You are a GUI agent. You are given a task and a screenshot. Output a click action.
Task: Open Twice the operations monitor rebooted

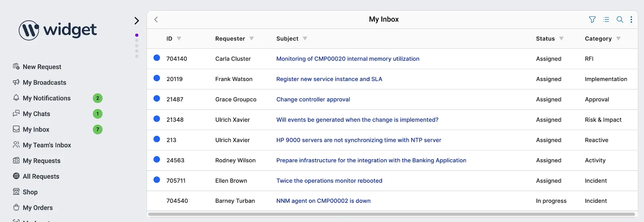[329, 181]
